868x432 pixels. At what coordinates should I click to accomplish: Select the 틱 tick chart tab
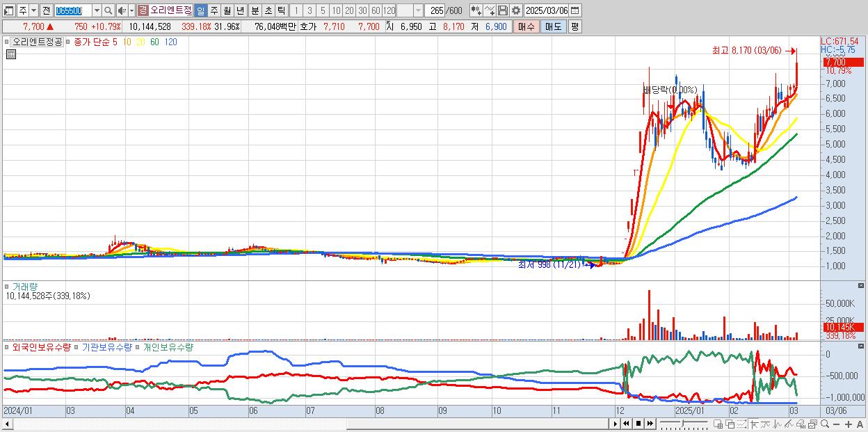click(x=281, y=10)
